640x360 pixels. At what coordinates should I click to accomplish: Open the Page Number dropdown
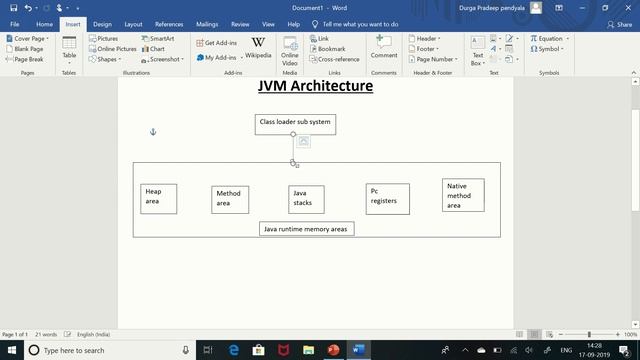tap(433, 59)
